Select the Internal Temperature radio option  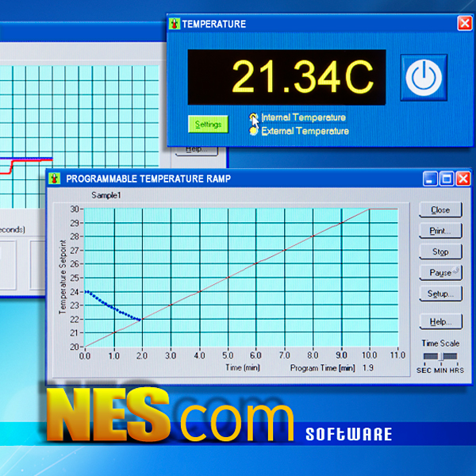tap(253, 117)
